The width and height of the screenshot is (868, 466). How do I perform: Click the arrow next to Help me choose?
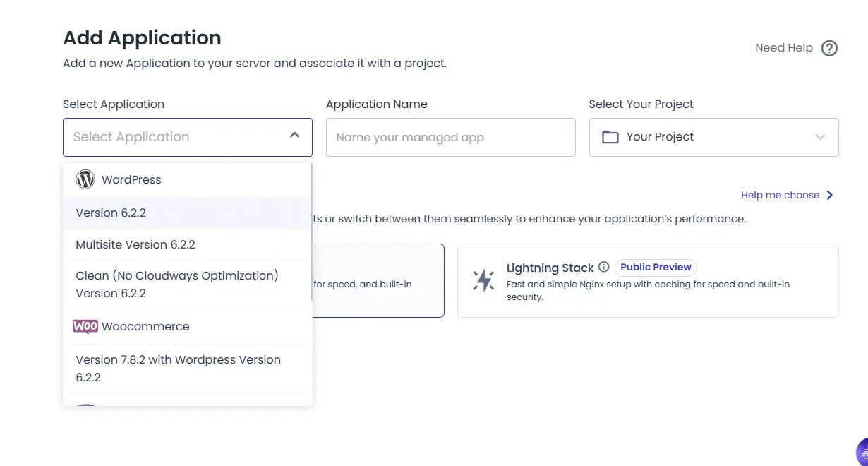pos(830,195)
